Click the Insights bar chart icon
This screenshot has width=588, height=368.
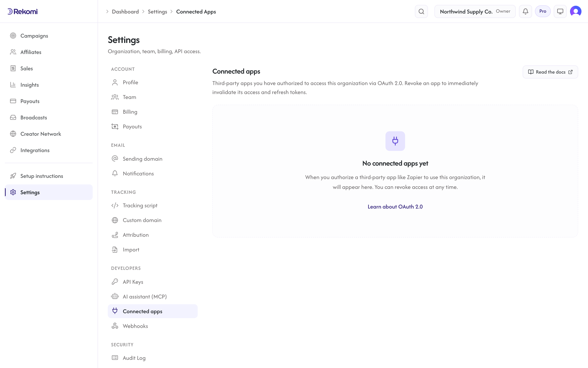pyautogui.click(x=13, y=85)
